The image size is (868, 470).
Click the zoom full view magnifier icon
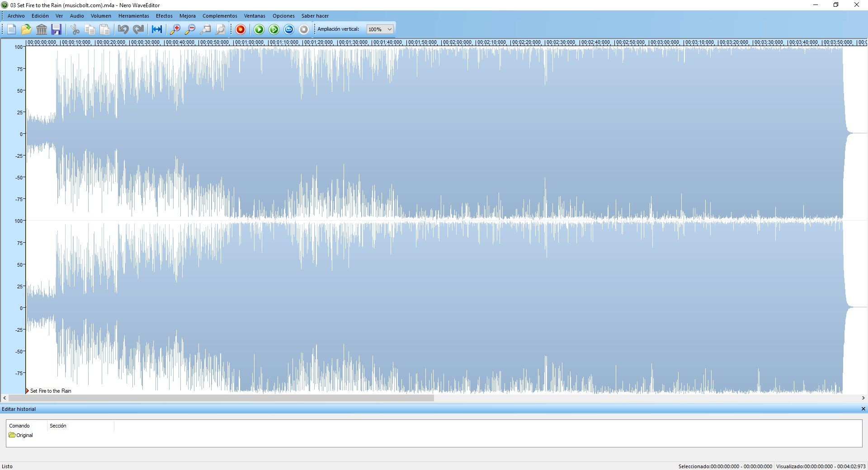click(x=221, y=29)
